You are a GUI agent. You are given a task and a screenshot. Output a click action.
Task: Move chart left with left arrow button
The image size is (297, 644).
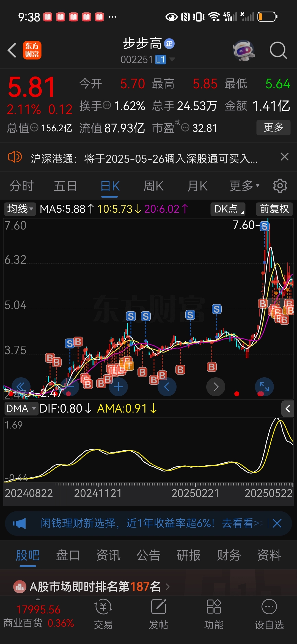167,387
